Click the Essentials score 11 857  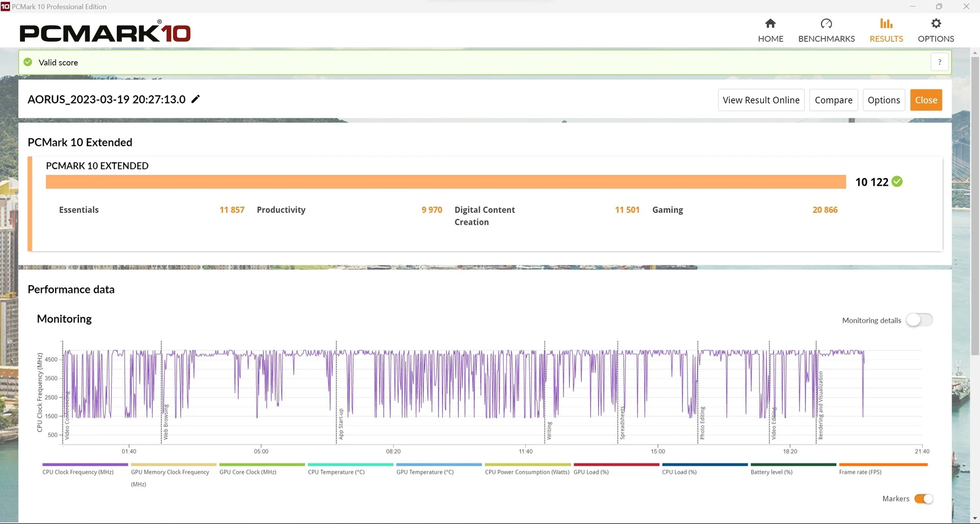click(x=232, y=210)
